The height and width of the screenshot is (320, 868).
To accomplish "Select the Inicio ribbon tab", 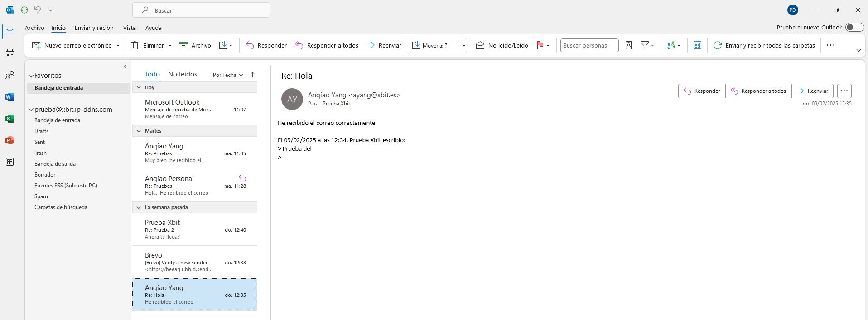I will pos(58,28).
